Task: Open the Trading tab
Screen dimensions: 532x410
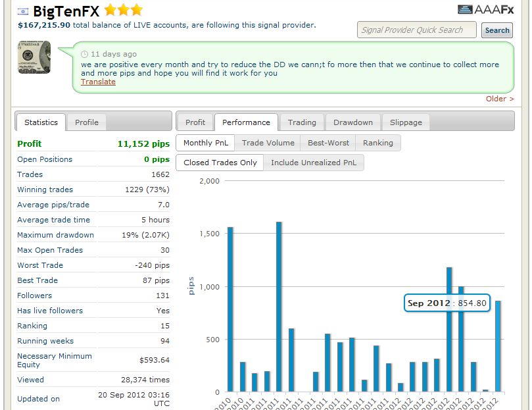Action: pyautogui.click(x=302, y=122)
